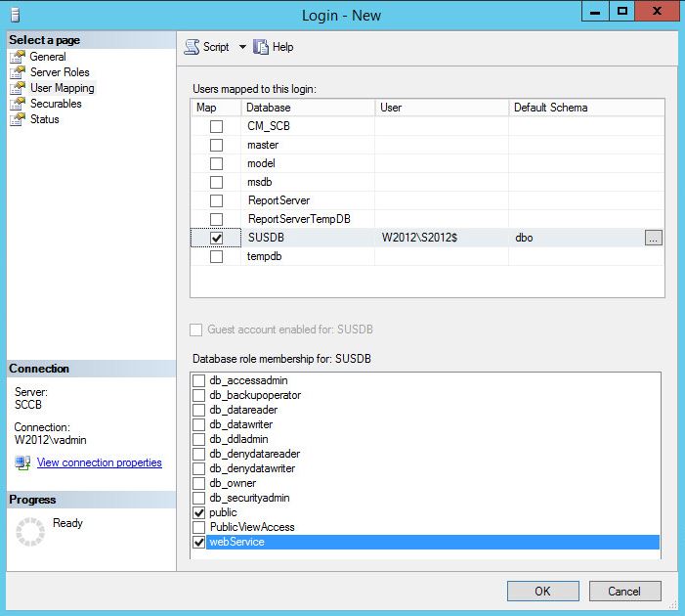
Task: Click the Database column header
Action: coord(308,108)
